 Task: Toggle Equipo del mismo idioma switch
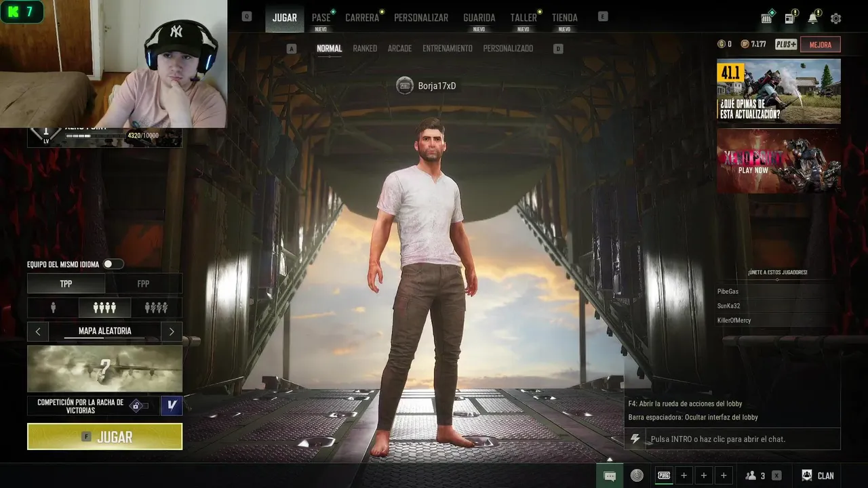[x=113, y=264]
